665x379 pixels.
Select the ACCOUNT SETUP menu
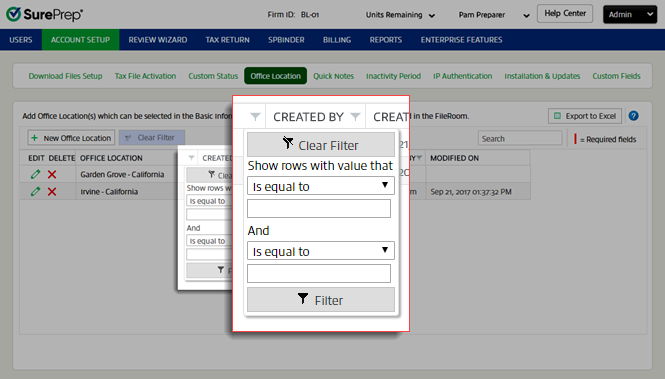pos(81,40)
